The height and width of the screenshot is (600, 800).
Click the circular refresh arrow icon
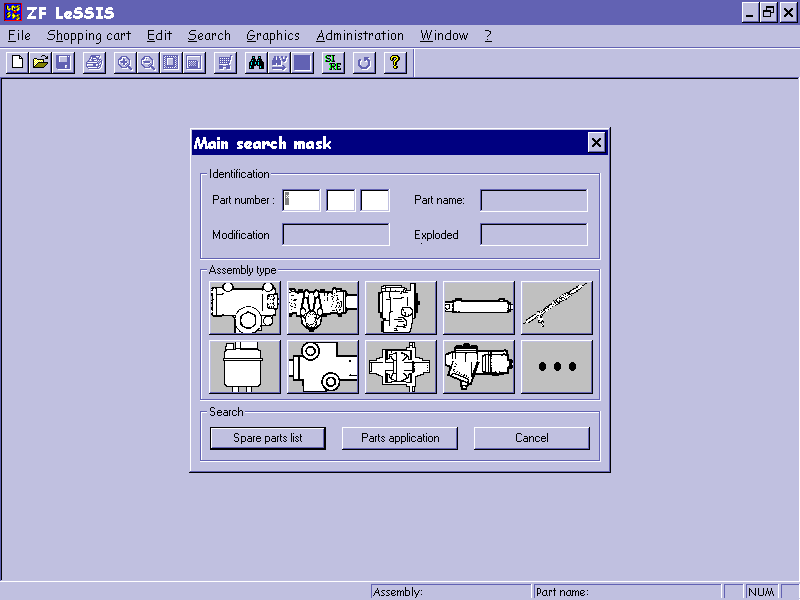point(364,63)
